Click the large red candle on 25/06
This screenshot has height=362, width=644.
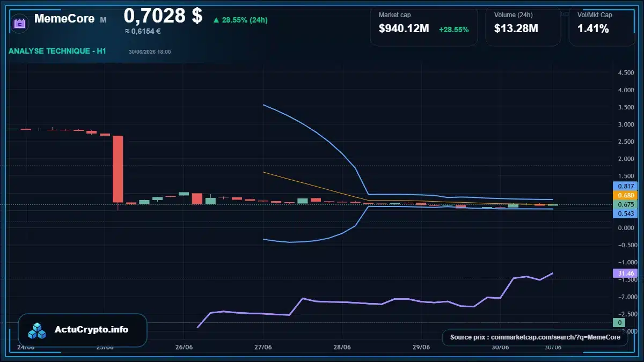(118, 169)
